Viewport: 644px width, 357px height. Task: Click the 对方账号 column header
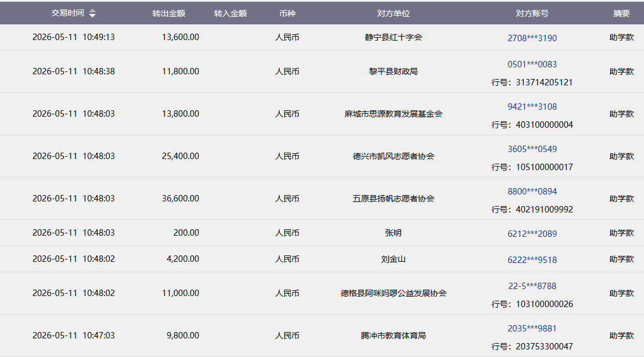[x=532, y=13]
